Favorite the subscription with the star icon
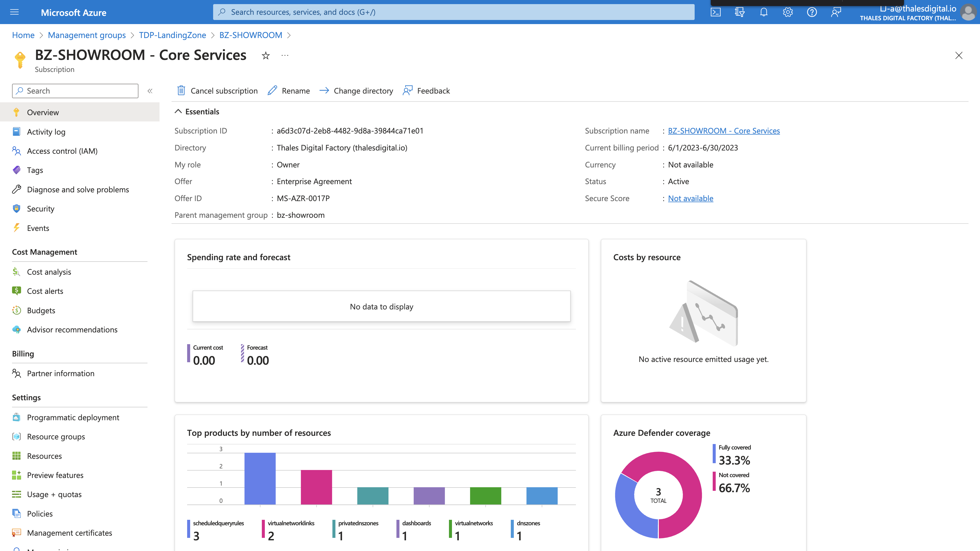 (x=266, y=56)
